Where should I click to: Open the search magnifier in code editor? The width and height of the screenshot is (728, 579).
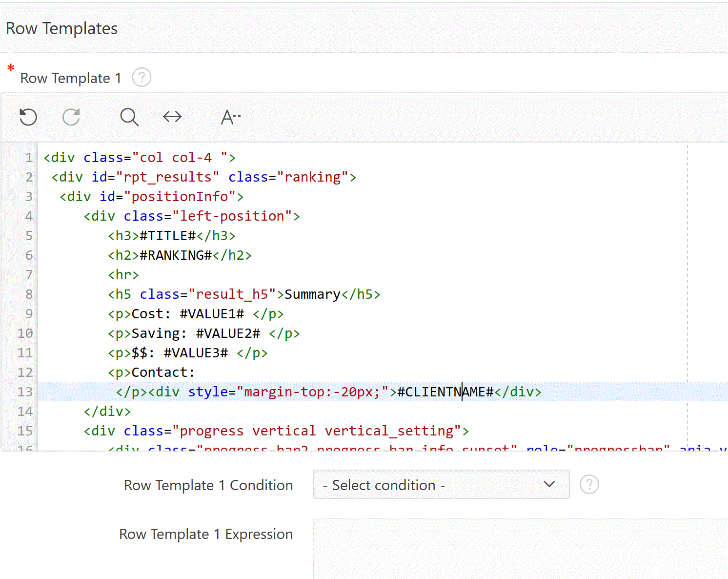129,117
